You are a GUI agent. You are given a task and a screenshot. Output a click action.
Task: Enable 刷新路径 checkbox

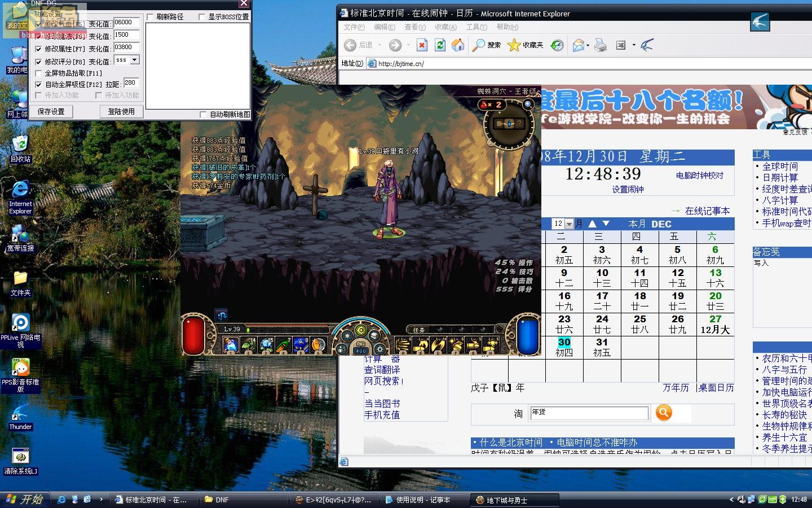tap(150, 17)
